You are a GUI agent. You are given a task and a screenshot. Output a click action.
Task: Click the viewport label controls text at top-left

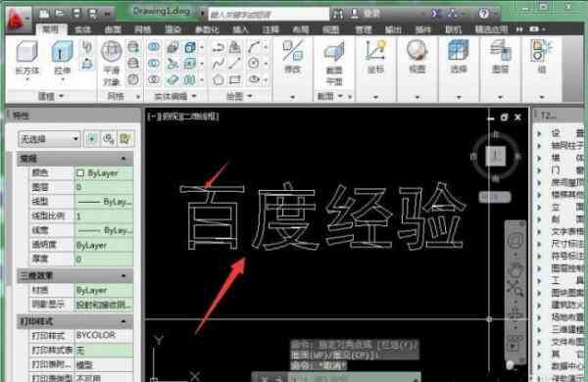[183, 117]
